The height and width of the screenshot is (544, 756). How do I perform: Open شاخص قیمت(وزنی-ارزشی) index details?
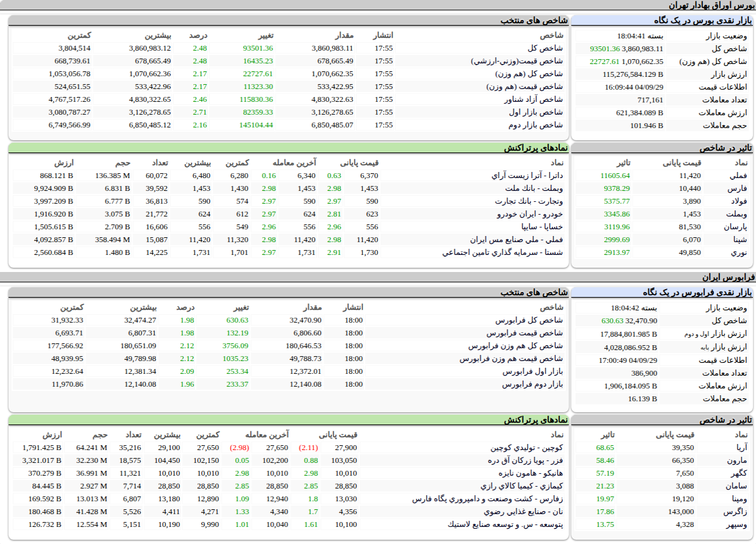click(x=517, y=61)
